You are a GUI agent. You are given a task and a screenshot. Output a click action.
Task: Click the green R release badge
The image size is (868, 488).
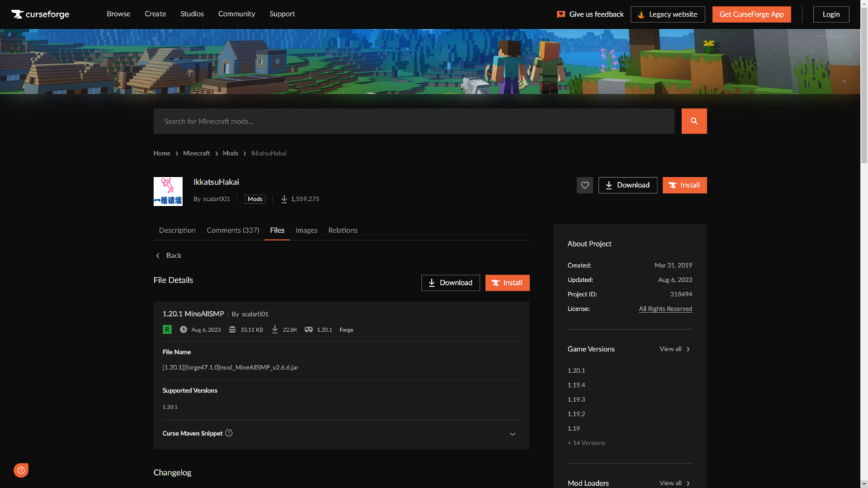click(167, 329)
